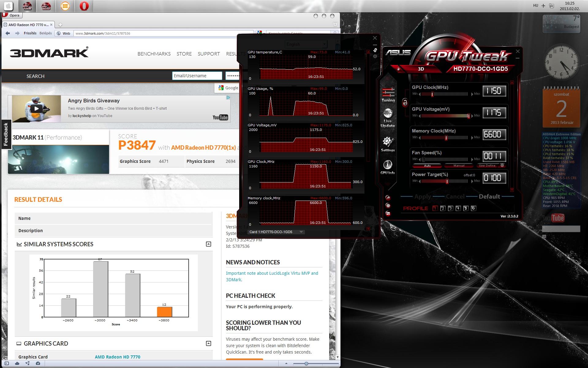The width and height of the screenshot is (588, 368).
Task: Play the Angry Birds Giveaway video
Action: [36, 108]
